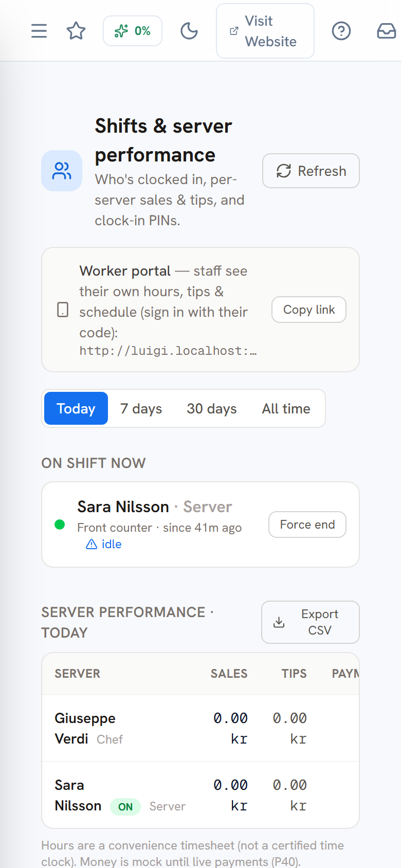Toggle dark mode with moon icon
This screenshot has height=868, width=401.
pyautogui.click(x=189, y=31)
